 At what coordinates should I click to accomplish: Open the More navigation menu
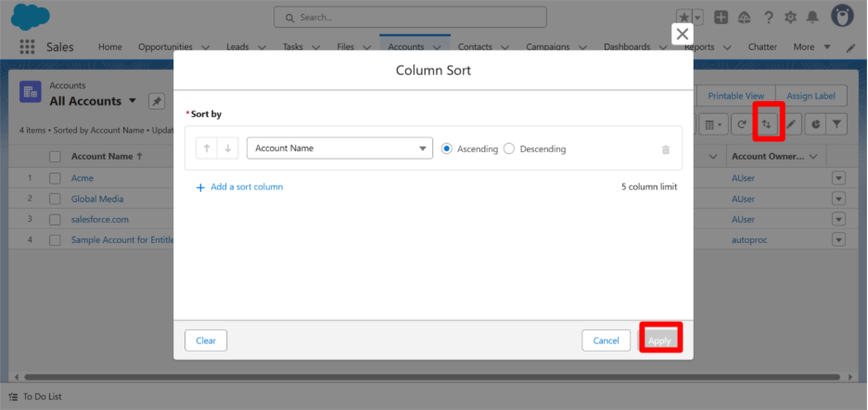[812, 47]
